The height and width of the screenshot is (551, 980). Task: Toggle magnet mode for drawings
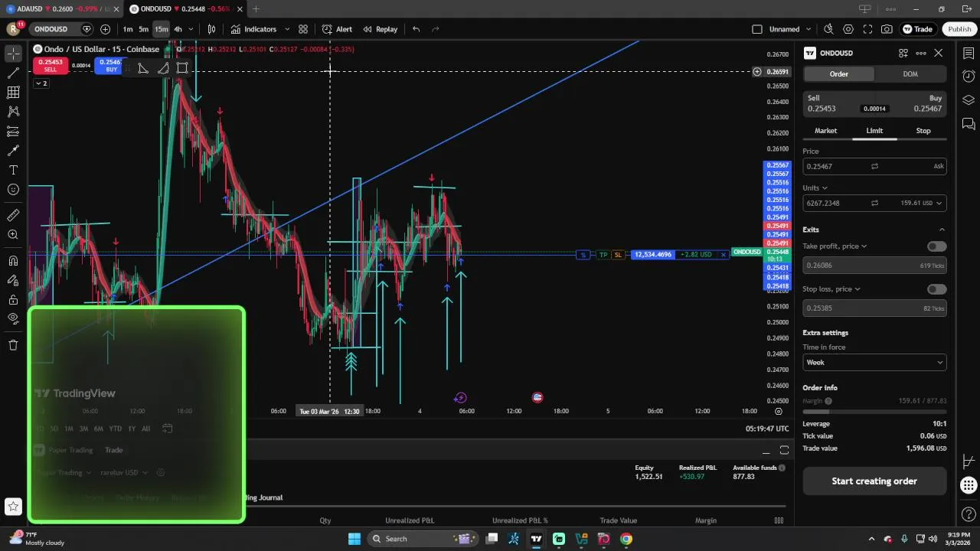tap(13, 261)
